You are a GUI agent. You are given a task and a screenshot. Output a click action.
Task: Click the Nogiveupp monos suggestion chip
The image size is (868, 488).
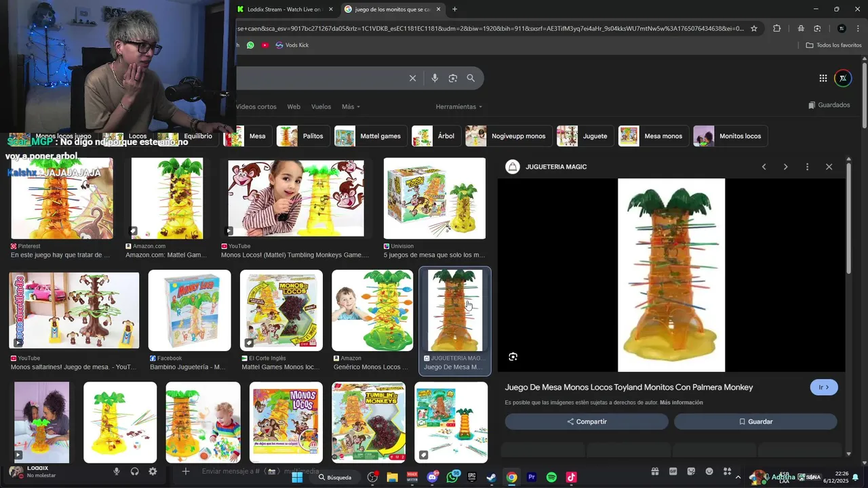tap(509, 136)
